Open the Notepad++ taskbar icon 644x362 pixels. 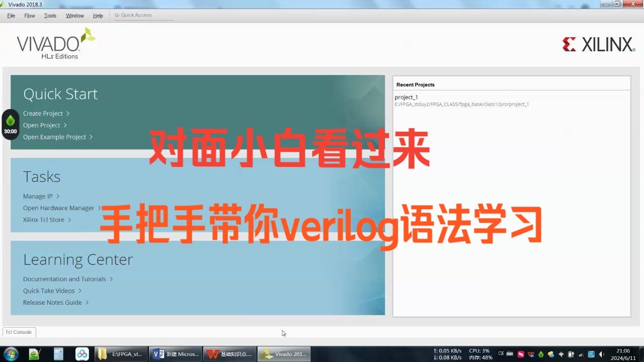pos(34,354)
